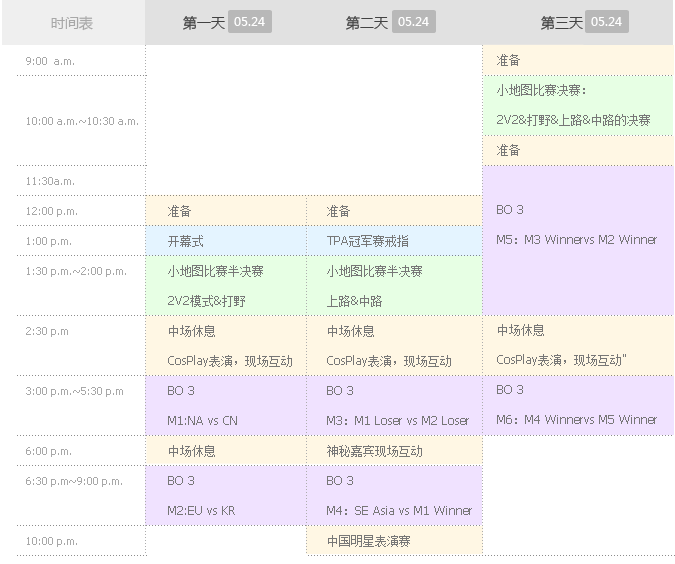This screenshot has width=675, height=564.
Task: Select the M1:NA vs CN match
Action: point(203,420)
